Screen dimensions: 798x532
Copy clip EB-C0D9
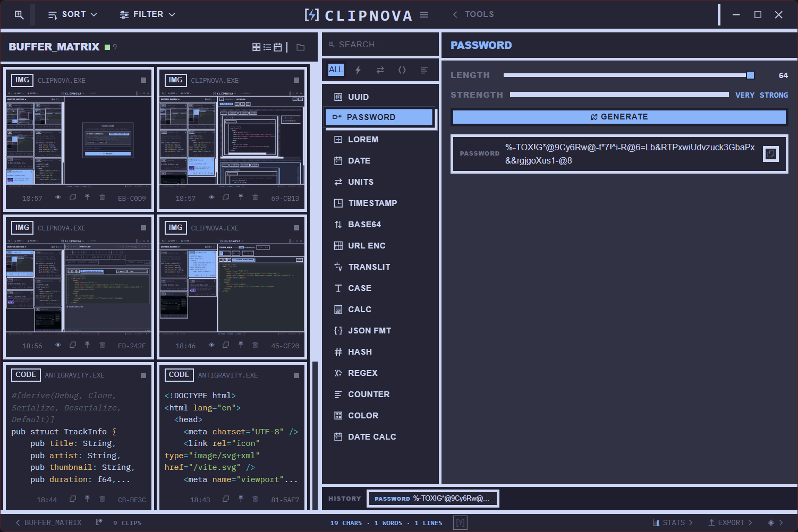click(x=73, y=198)
